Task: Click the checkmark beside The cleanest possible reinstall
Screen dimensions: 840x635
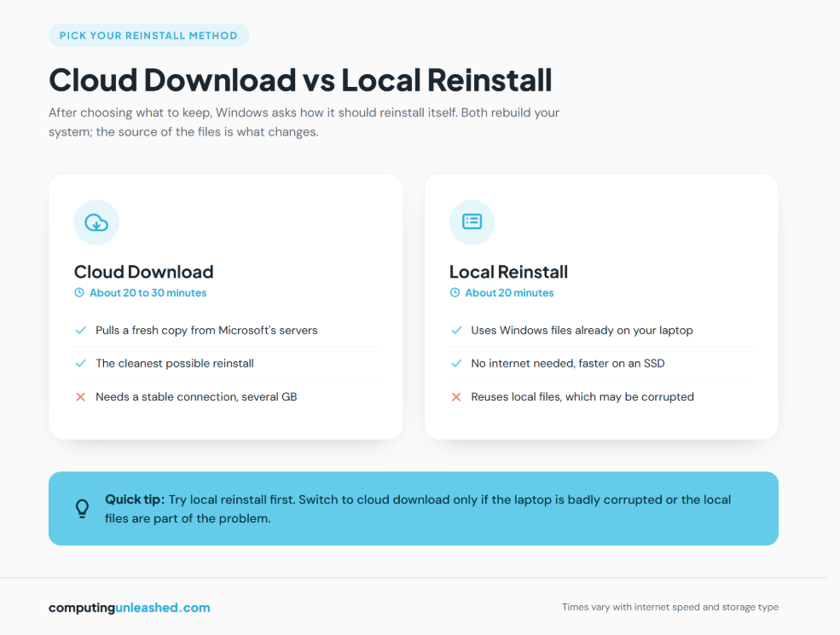Action: point(81,364)
